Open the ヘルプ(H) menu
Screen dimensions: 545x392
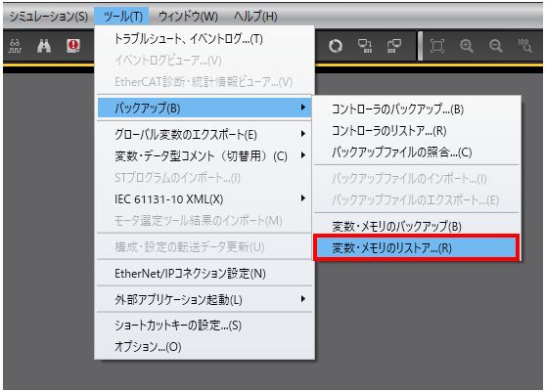(255, 16)
